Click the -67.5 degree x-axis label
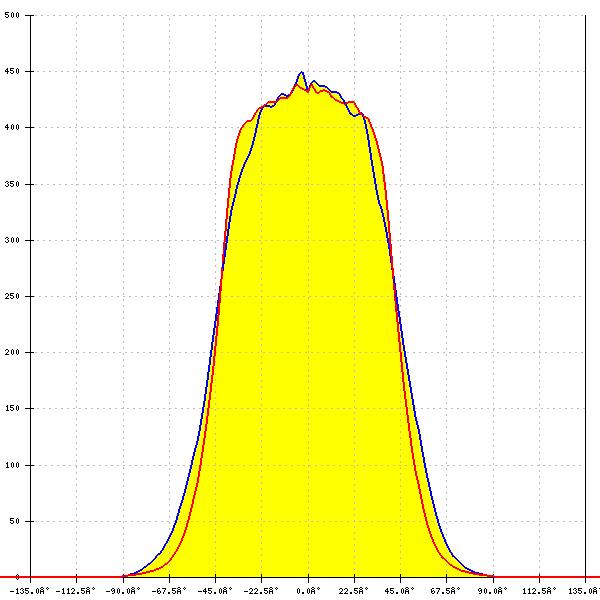 point(169,591)
